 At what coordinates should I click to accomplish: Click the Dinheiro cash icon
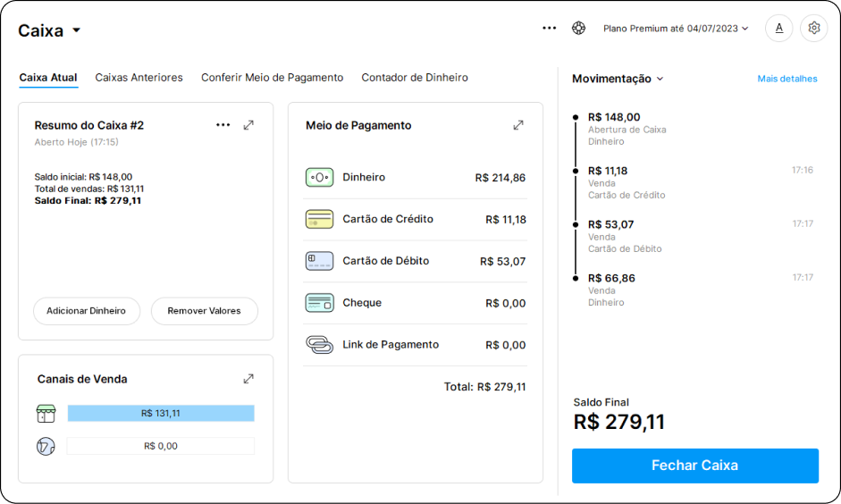point(319,177)
